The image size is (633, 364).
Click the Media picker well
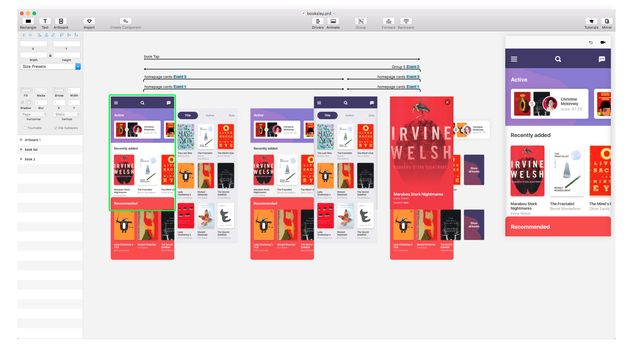[x=41, y=91]
